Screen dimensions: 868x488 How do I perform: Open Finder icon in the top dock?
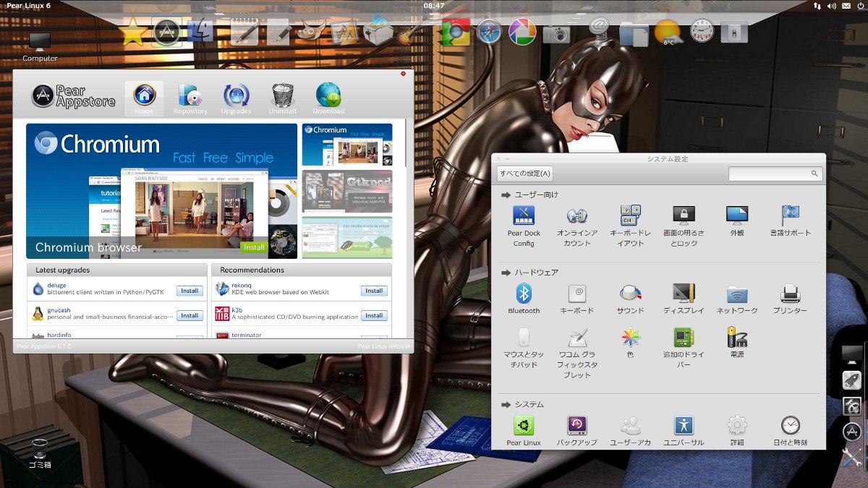click(x=200, y=32)
